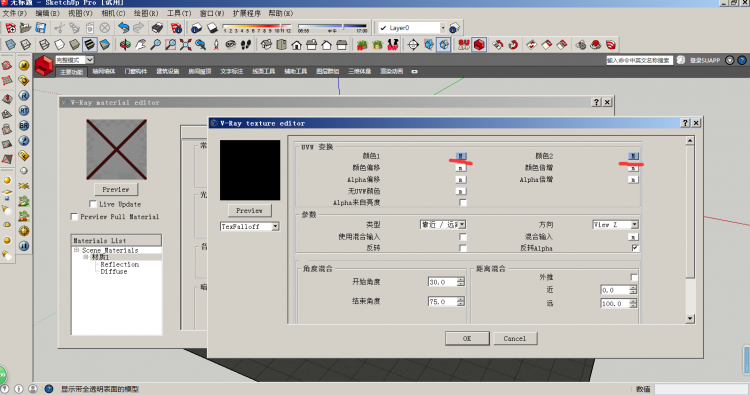This screenshot has height=395, width=750.
Task: Click OK in the texture editor
Action: pos(467,339)
